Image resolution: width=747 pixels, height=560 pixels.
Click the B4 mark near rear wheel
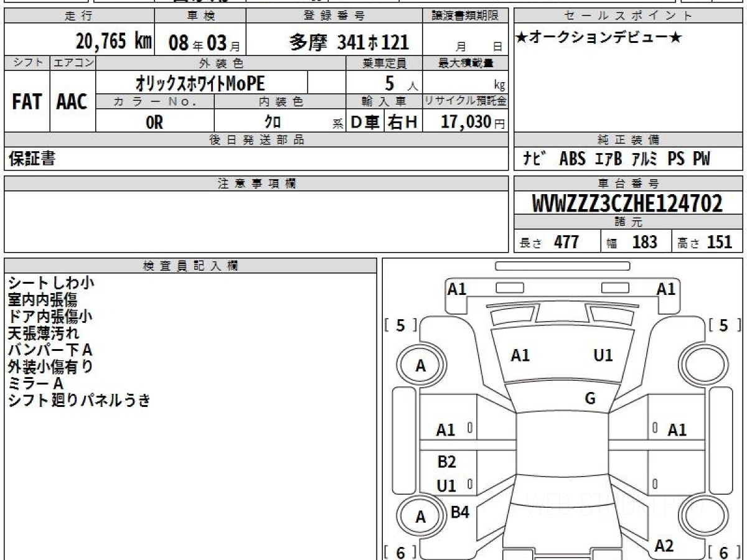pyautogui.click(x=459, y=512)
